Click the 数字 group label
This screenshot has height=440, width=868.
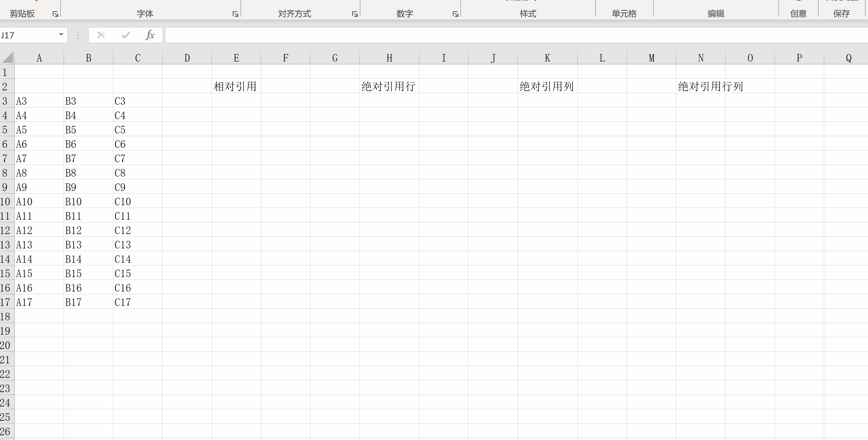405,14
